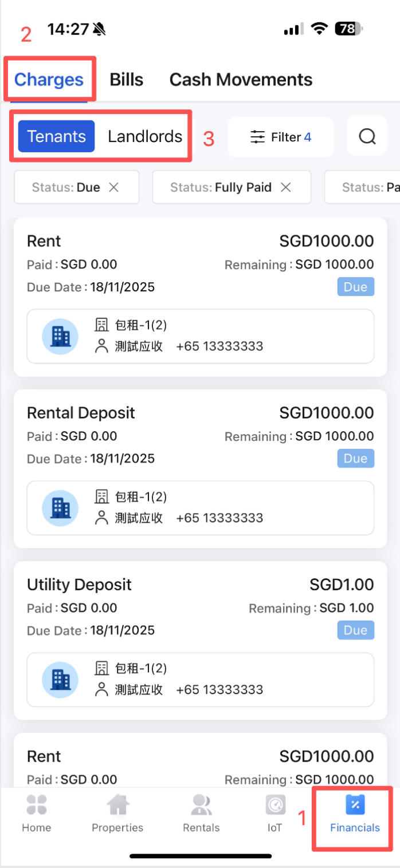The image size is (400, 868).
Task: Tap the Due badge on Utility Deposit
Action: click(355, 630)
